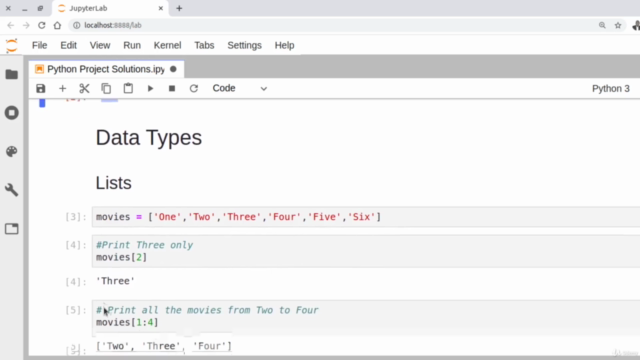
Task: View site information icon in address bar
Action: [76, 25]
